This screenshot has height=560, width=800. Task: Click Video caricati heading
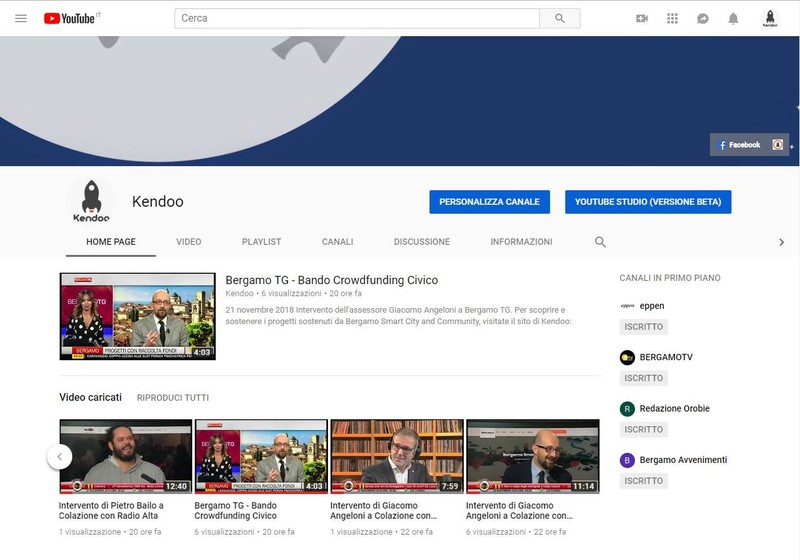click(90, 397)
